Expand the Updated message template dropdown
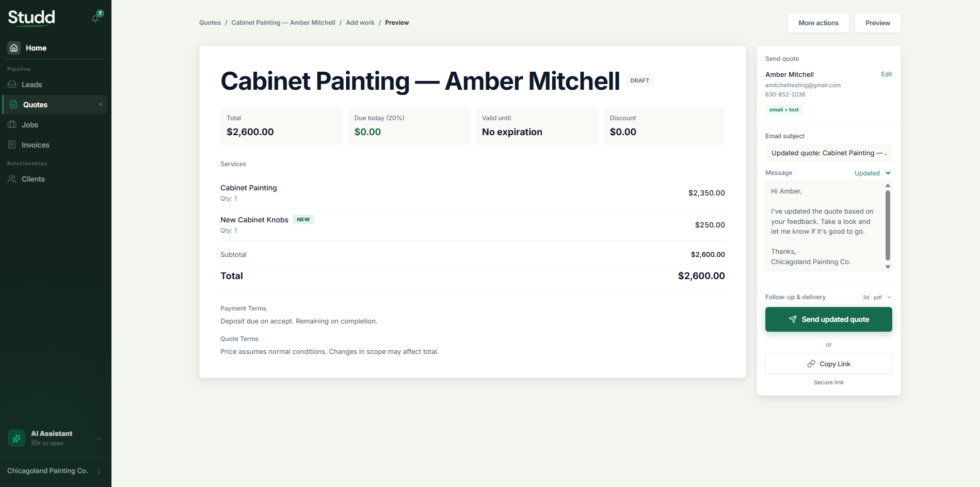 click(873, 173)
